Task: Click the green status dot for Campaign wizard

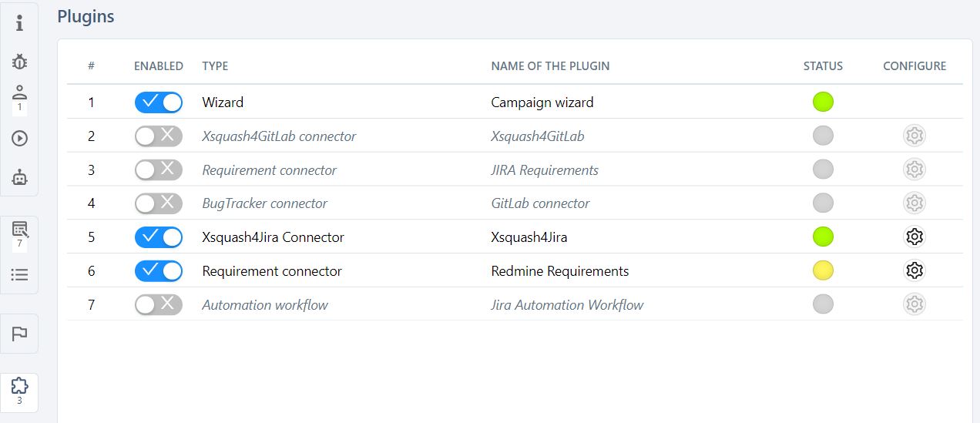Action: pos(823,102)
